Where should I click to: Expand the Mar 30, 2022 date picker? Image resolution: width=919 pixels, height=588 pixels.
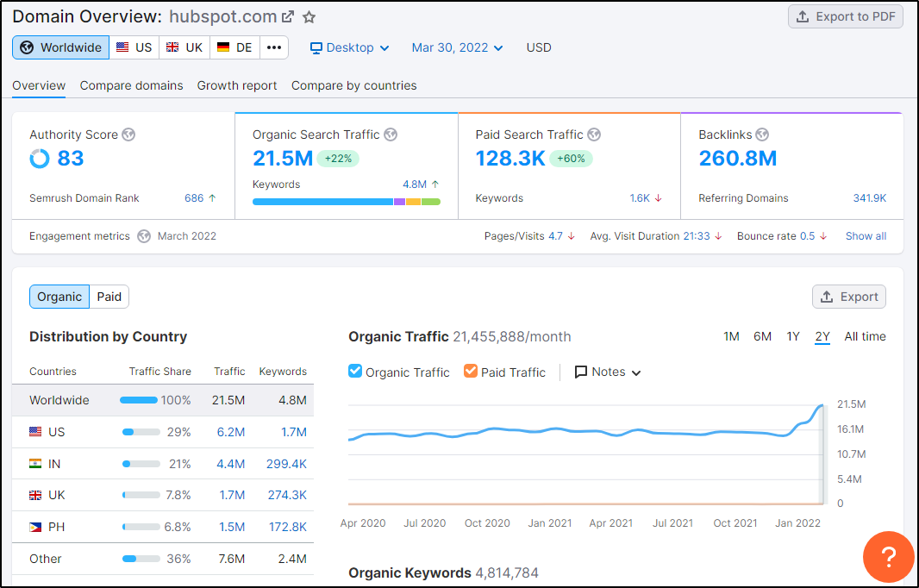click(457, 47)
